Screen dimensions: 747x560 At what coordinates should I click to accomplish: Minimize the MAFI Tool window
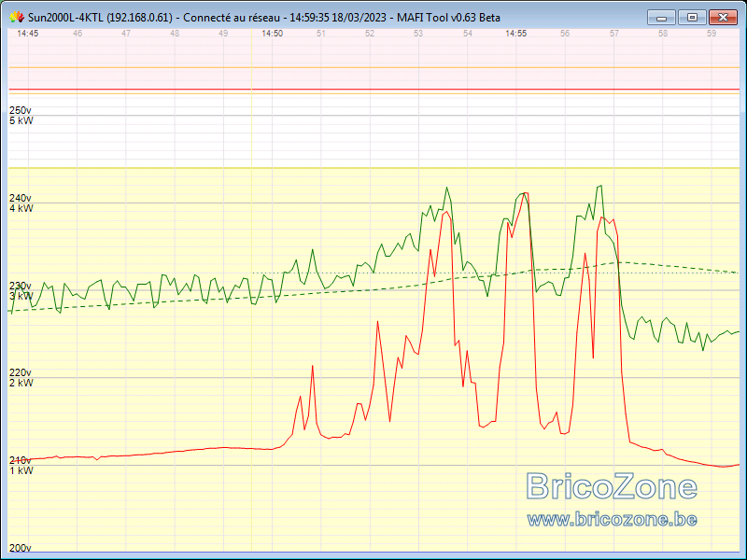pyautogui.click(x=661, y=18)
